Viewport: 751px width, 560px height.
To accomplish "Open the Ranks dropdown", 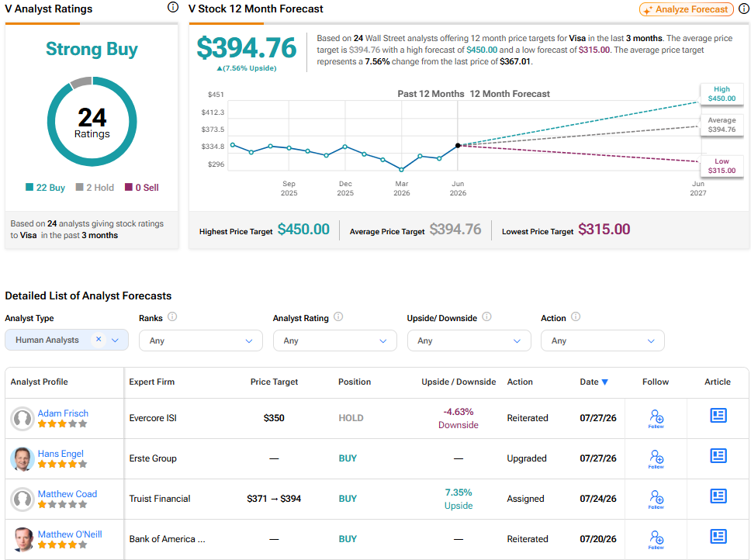I will [201, 340].
